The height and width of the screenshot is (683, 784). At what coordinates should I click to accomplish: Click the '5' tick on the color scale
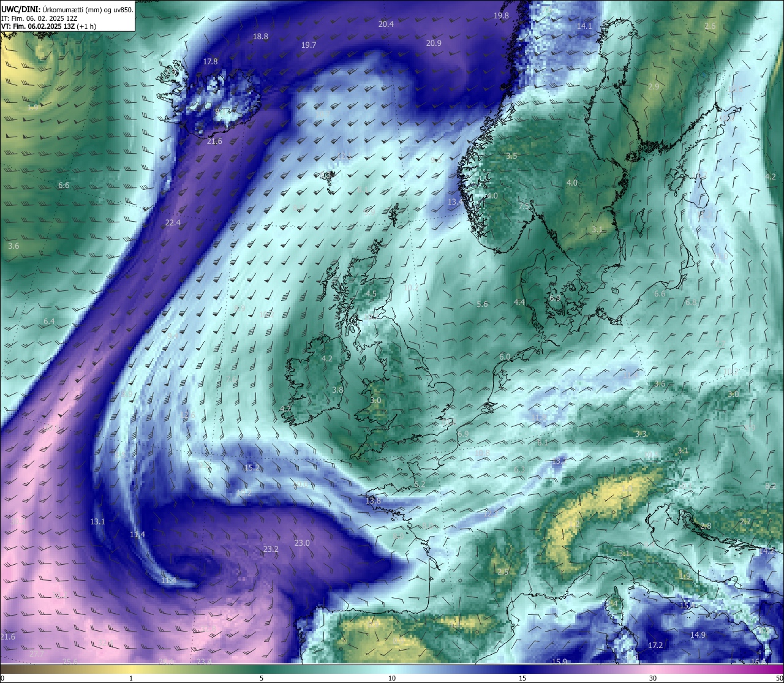click(262, 678)
